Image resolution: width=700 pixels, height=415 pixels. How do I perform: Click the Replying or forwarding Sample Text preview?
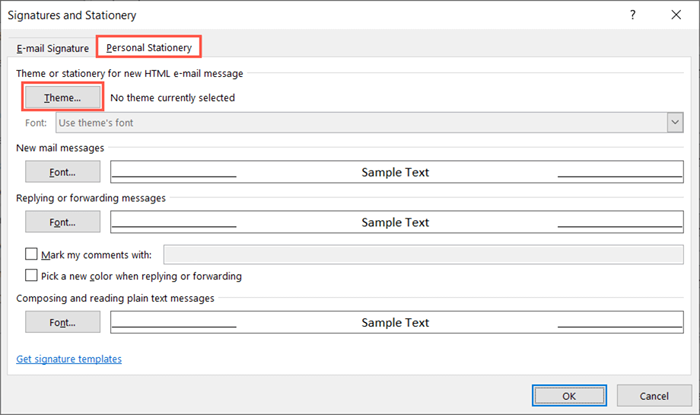pyautogui.click(x=397, y=222)
